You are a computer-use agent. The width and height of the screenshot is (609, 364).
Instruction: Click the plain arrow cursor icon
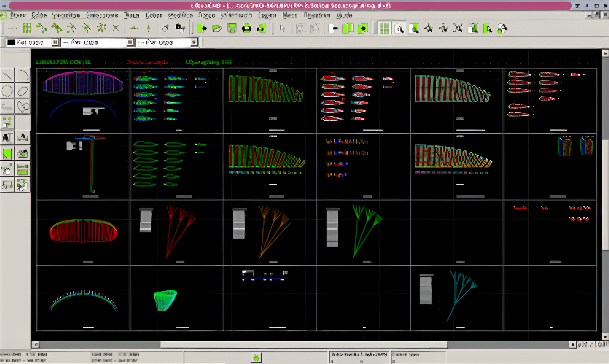[282, 29]
